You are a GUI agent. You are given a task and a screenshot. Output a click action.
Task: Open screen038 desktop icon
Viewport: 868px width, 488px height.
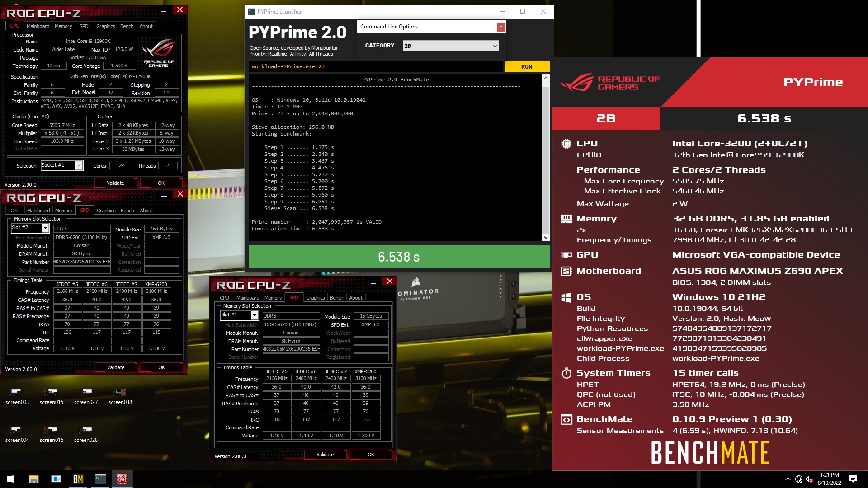pyautogui.click(x=120, y=396)
